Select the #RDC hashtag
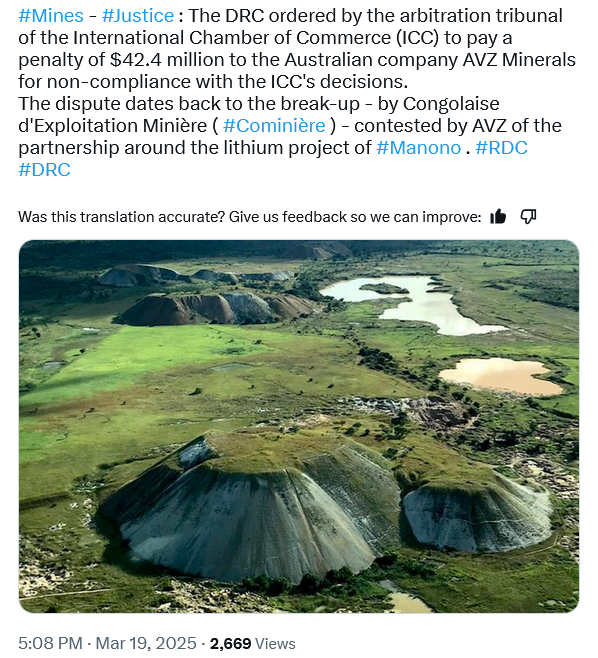 click(501, 148)
